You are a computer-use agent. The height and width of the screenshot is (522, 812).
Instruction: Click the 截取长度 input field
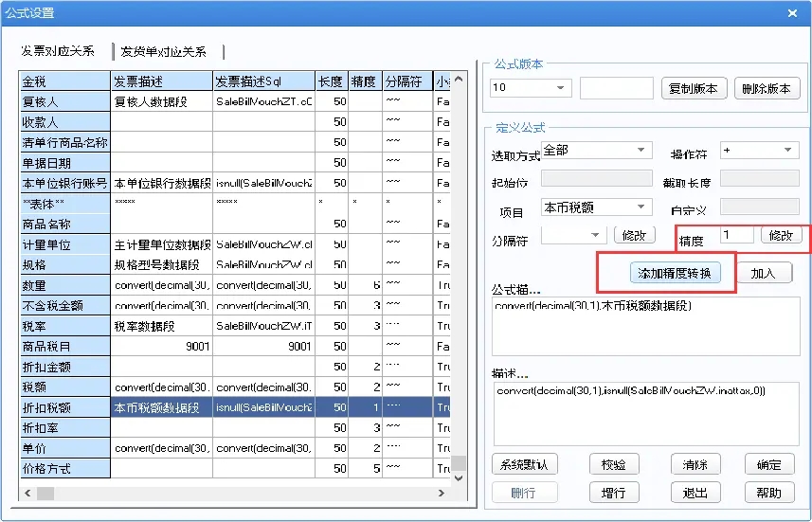[759, 178]
